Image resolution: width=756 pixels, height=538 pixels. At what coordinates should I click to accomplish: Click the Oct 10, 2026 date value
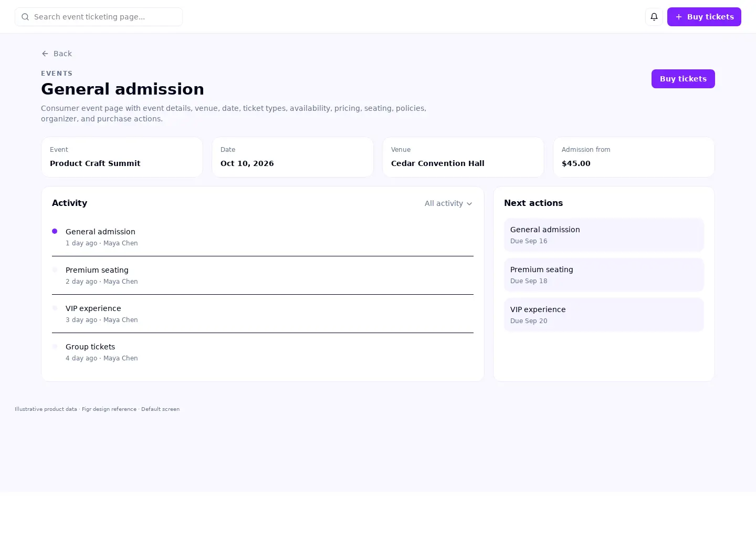point(247,163)
